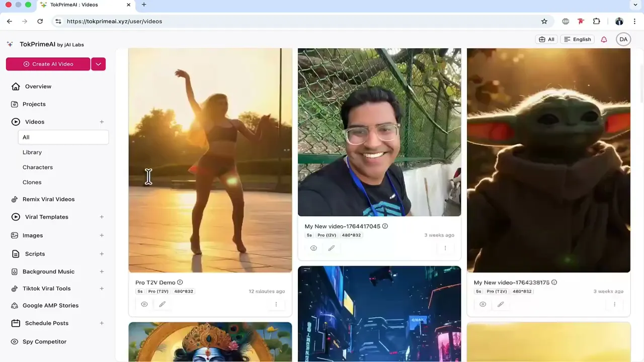
Task: Click the Google AMP Stories icon
Action: point(15,306)
